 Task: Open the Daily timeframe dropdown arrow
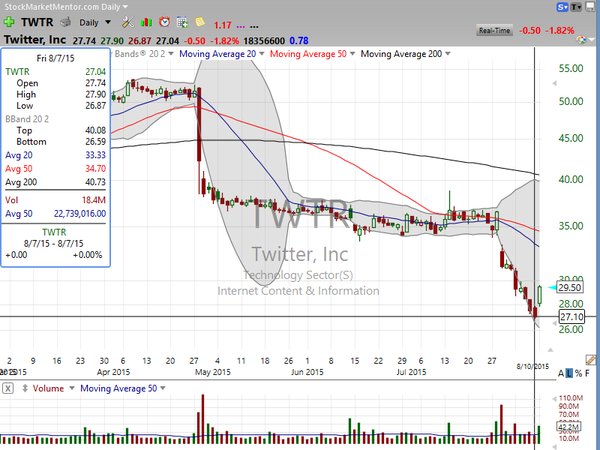(x=108, y=22)
